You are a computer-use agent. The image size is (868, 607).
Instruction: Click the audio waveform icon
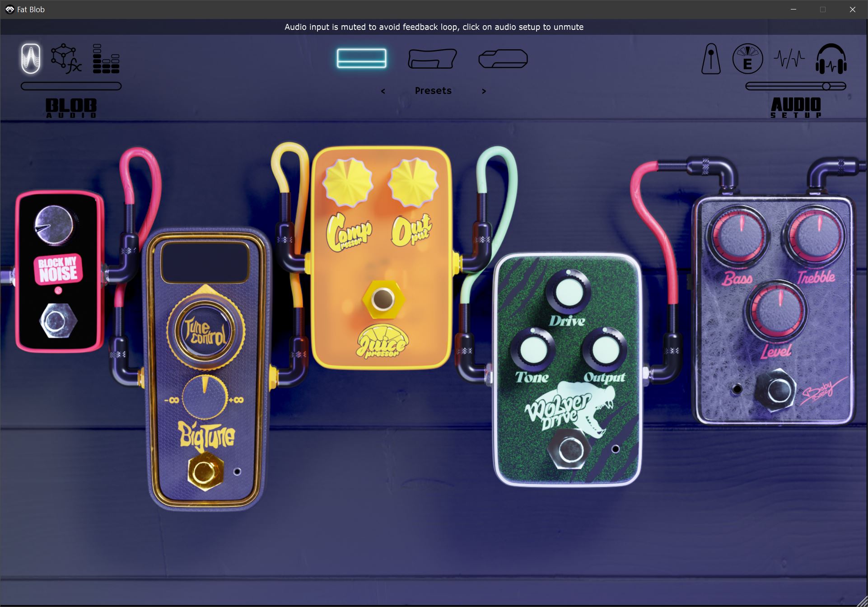coord(789,59)
